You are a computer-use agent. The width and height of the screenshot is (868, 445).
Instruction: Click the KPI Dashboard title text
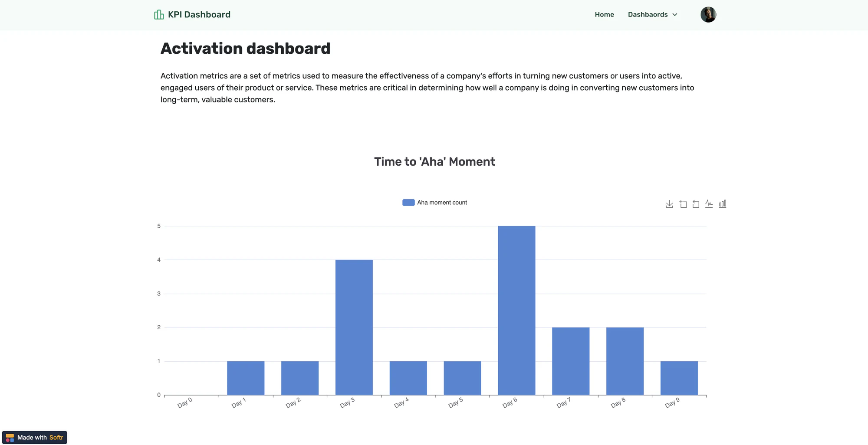tap(199, 15)
